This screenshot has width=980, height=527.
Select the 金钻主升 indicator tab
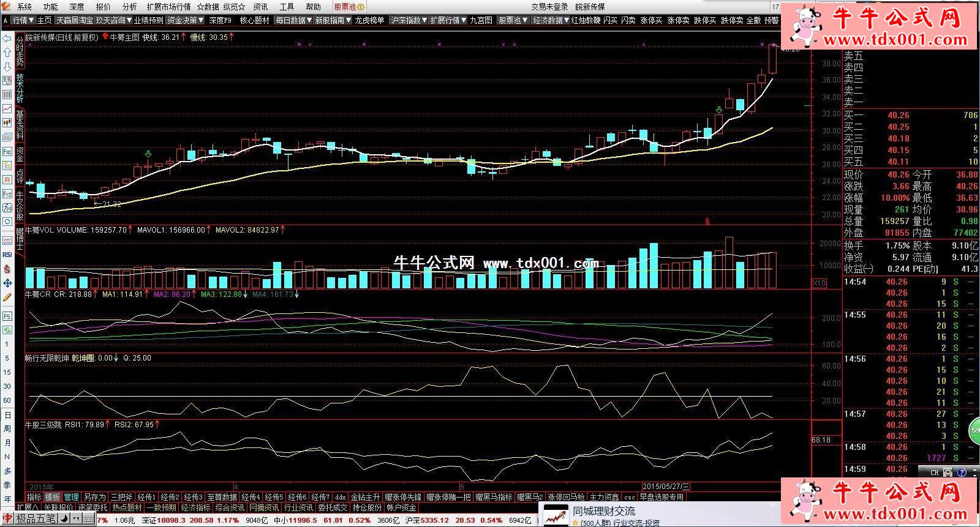(x=365, y=497)
